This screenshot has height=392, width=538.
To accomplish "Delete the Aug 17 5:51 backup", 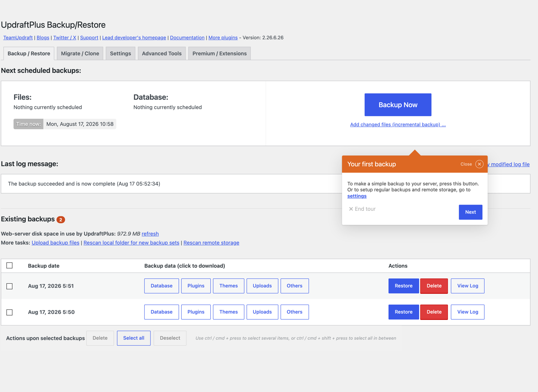I will [434, 286].
